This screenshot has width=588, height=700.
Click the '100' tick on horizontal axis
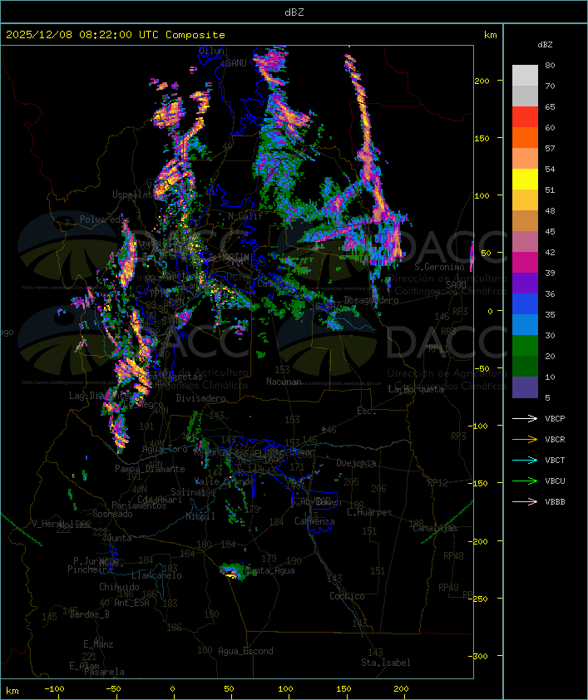[286, 689]
